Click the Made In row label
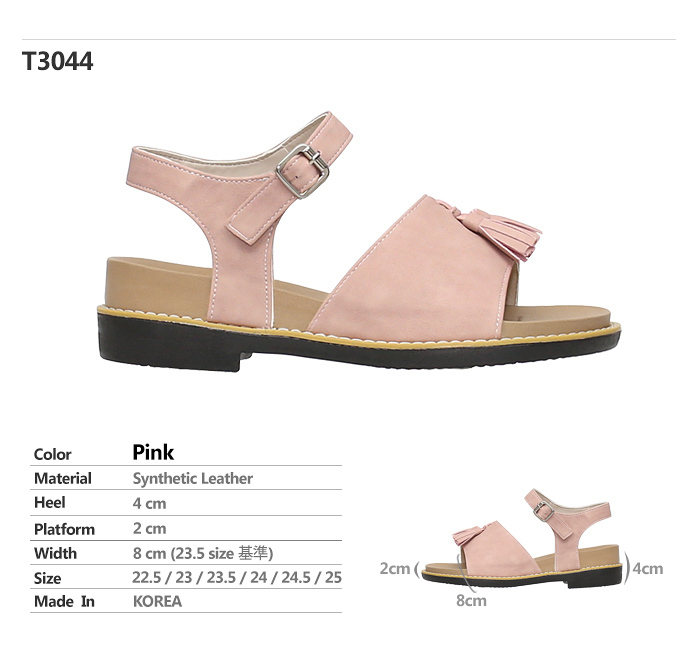 click(x=64, y=601)
